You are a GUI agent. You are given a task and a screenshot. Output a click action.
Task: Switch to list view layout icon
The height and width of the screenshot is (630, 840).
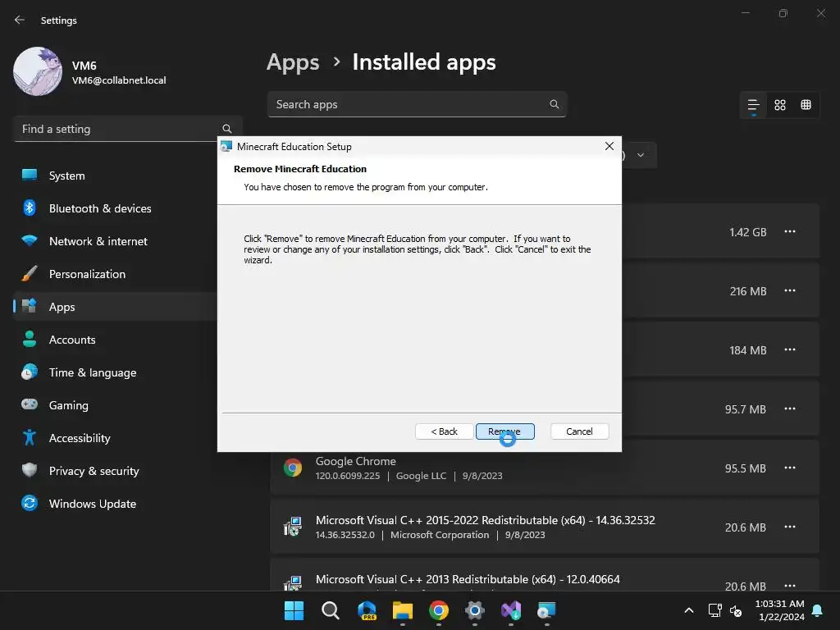pyautogui.click(x=754, y=105)
